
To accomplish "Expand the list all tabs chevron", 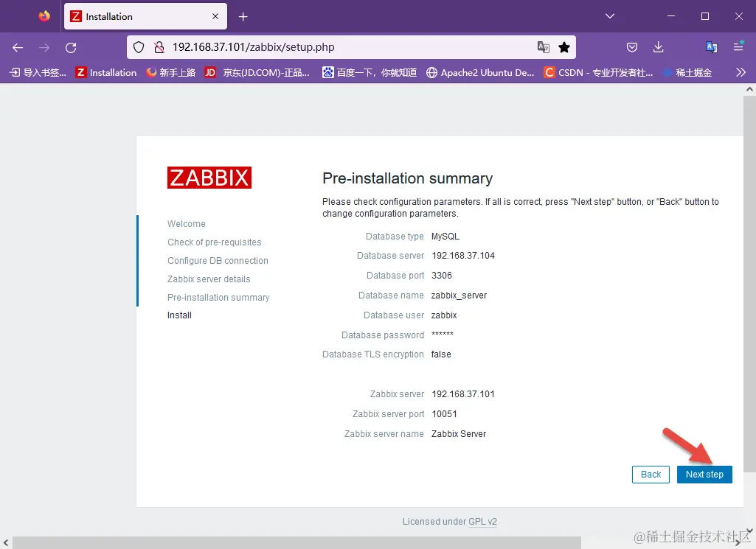I will point(610,16).
